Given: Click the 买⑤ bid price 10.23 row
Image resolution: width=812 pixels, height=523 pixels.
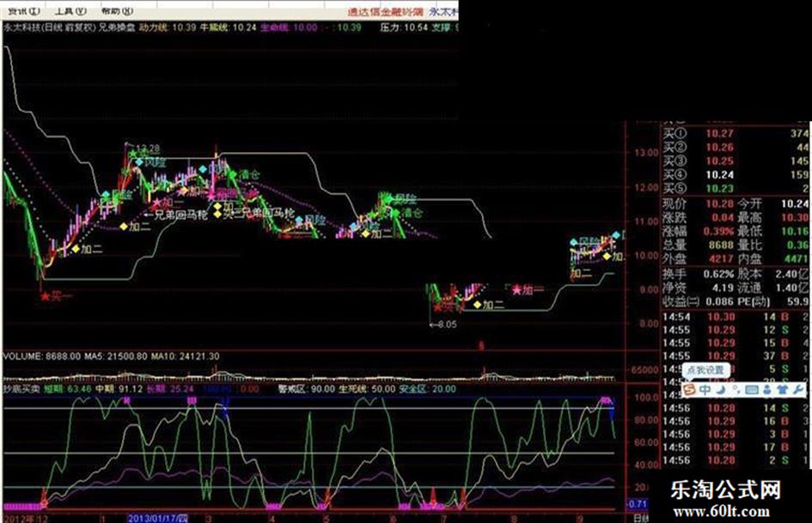Looking at the screenshot, I should tap(736, 188).
